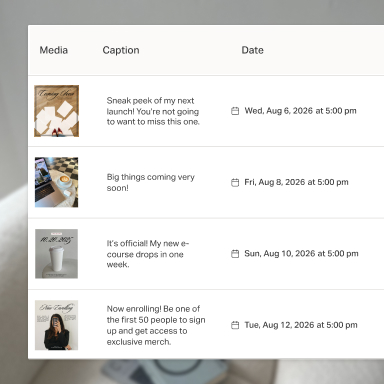Click the date 'Wed, Aug 6, 2026 at 5:00 pm'
Screen dimensions: 384x384
click(x=300, y=111)
